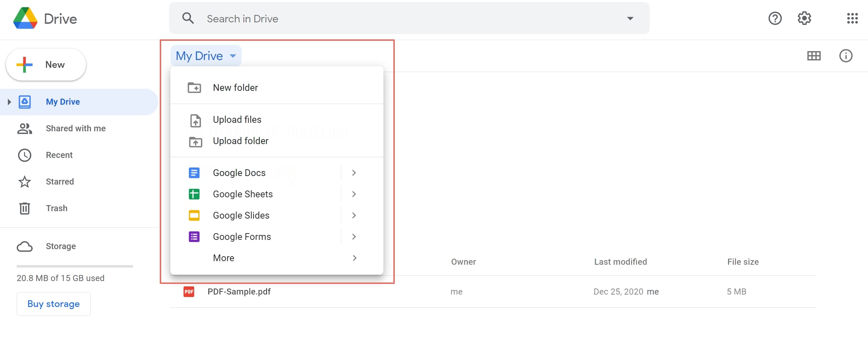The height and width of the screenshot is (357, 868).
Task: Open search options dropdown arrow
Action: (x=630, y=18)
